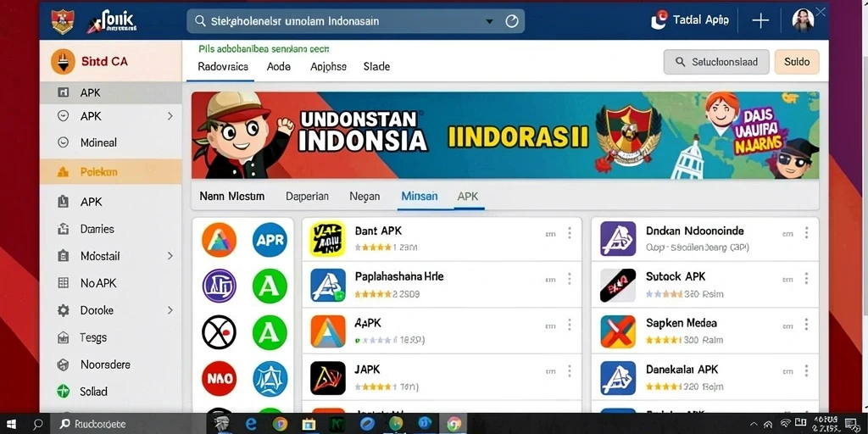Viewport: 868px width, 434px height.
Task: Select the blue APR circular icon
Action: pyautogui.click(x=270, y=240)
